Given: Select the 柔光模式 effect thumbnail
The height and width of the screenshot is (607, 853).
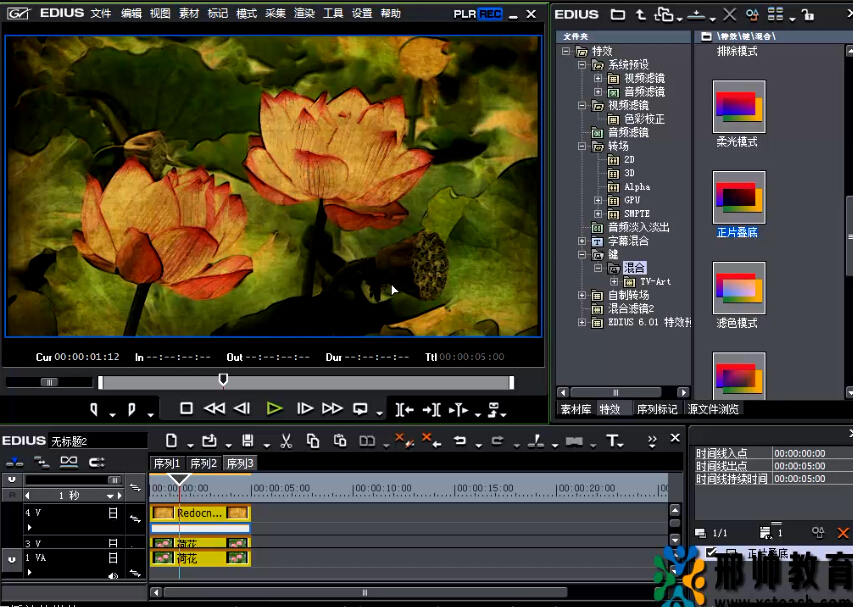Looking at the screenshot, I should pos(738,108).
